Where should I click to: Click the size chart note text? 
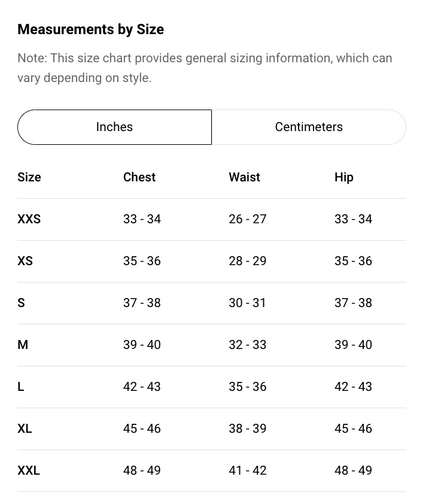(205, 68)
